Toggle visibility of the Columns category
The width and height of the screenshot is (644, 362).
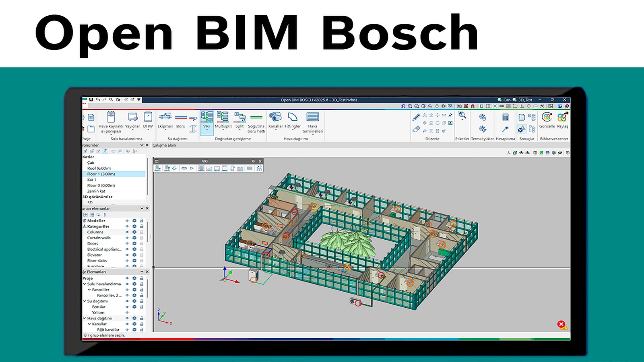click(x=127, y=232)
